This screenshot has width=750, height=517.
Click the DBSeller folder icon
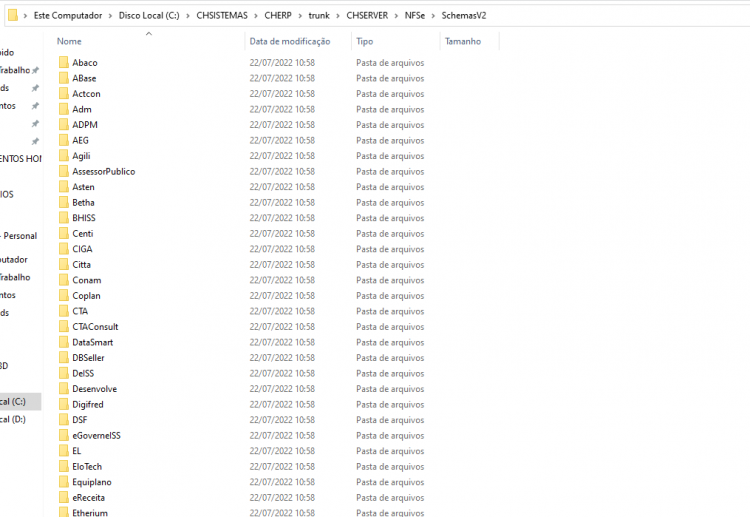tap(64, 358)
